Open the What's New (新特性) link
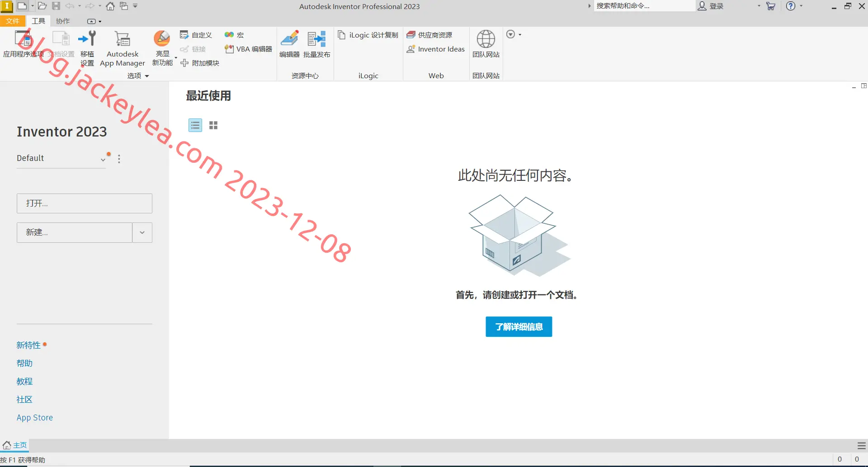 click(28, 345)
